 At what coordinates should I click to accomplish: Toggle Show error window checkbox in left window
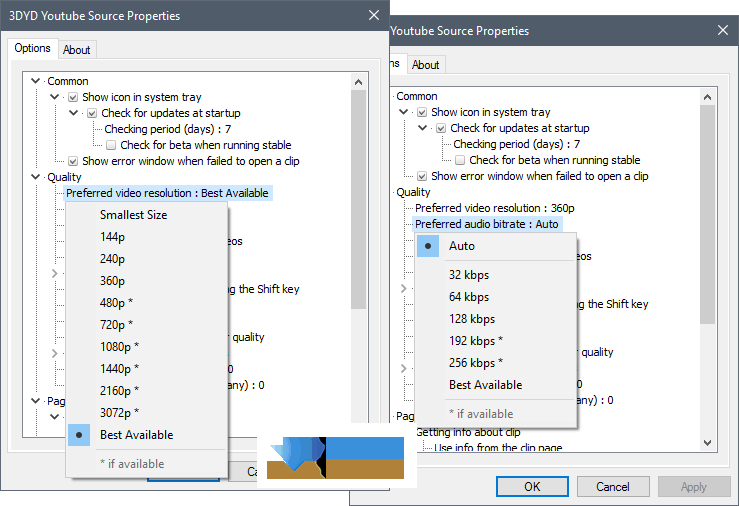(x=73, y=161)
